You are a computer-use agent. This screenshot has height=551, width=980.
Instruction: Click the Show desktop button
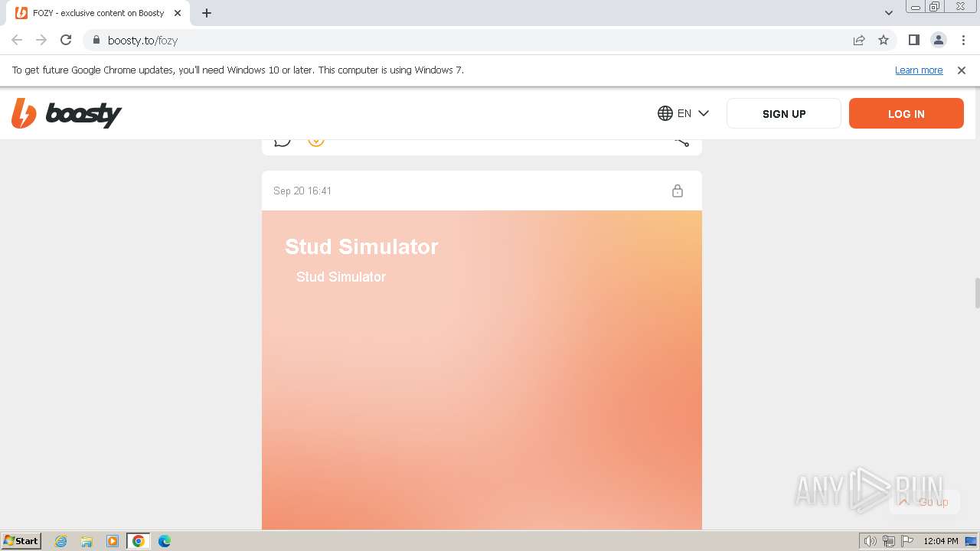click(971, 541)
